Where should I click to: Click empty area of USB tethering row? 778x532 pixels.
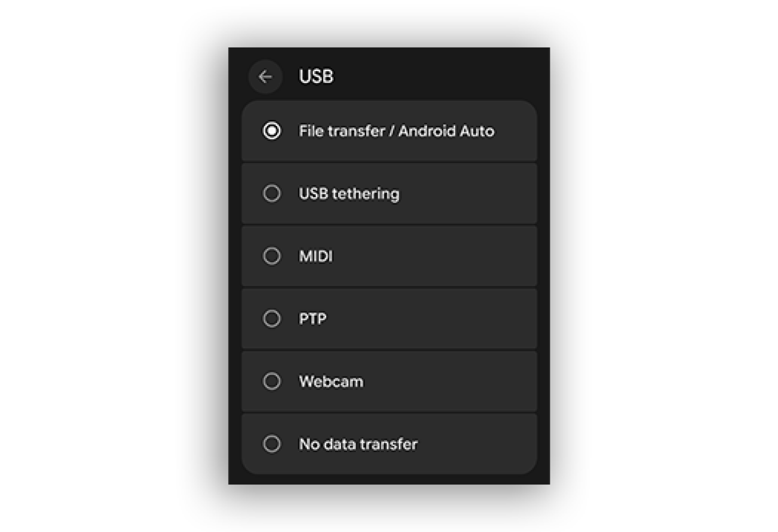467,194
